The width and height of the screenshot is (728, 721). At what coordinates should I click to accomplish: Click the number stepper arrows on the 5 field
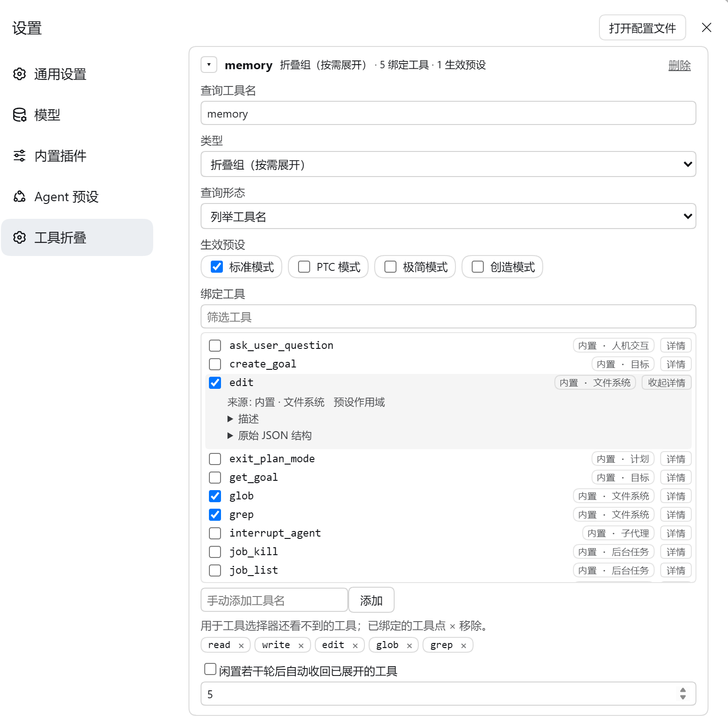682,694
